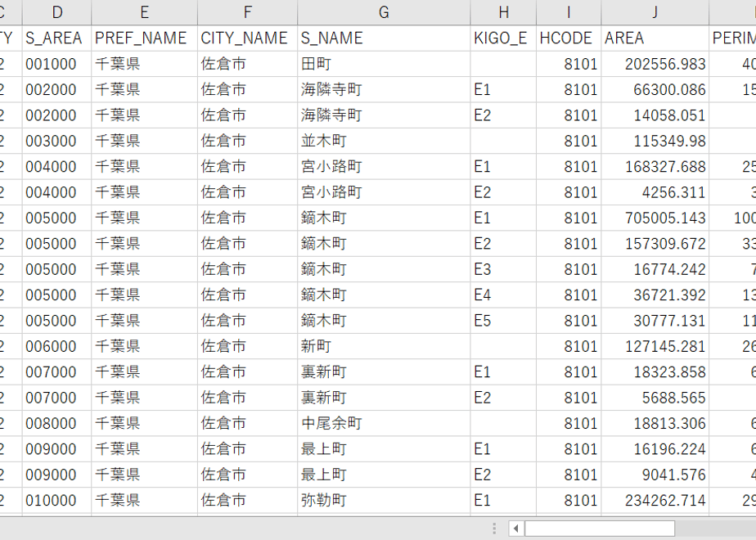Screen dimensions: 756x540
Task: Select cell with area 4256.311
Action: [655, 192]
